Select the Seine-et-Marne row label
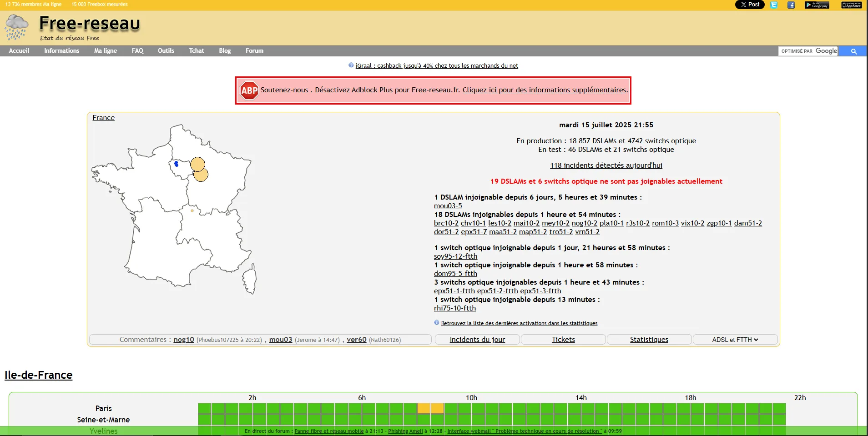 [x=103, y=420]
